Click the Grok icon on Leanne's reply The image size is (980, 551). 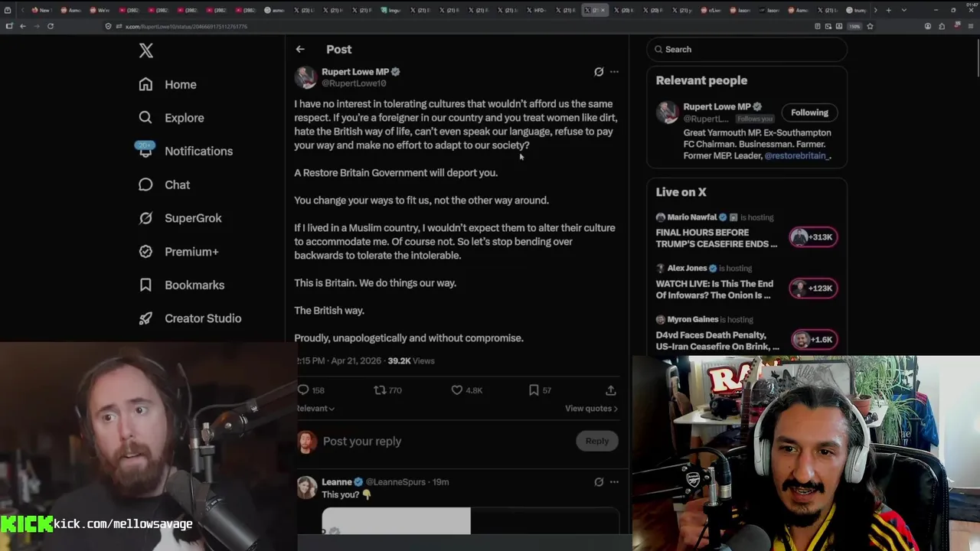tap(599, 482)
